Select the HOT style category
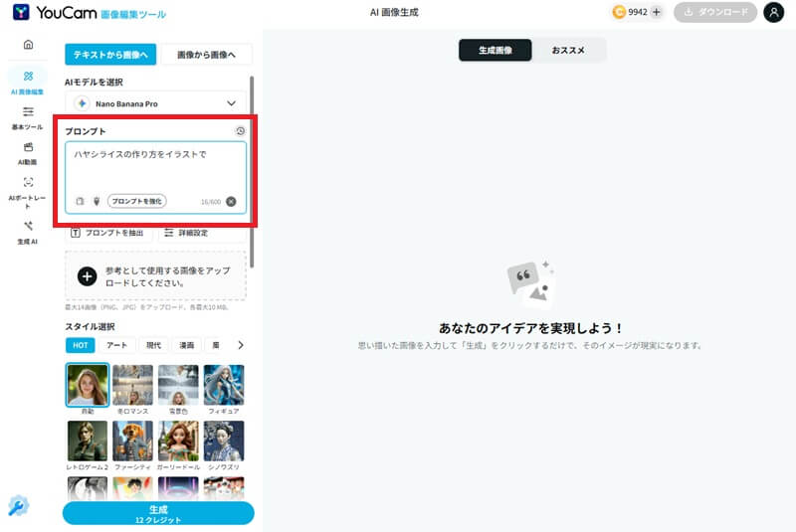Screen dimensions: 796x532 pos(81,345)
